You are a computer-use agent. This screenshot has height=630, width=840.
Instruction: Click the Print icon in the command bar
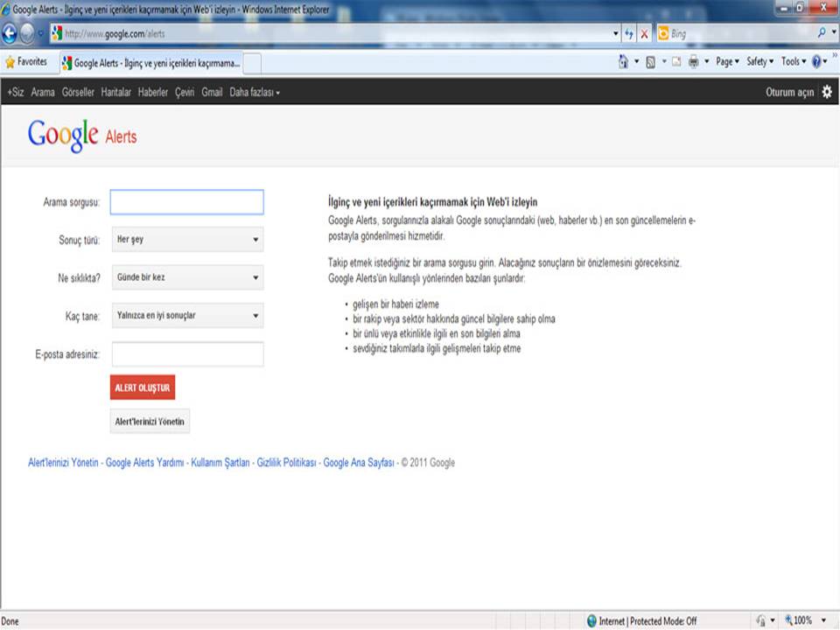pos(694,61)
